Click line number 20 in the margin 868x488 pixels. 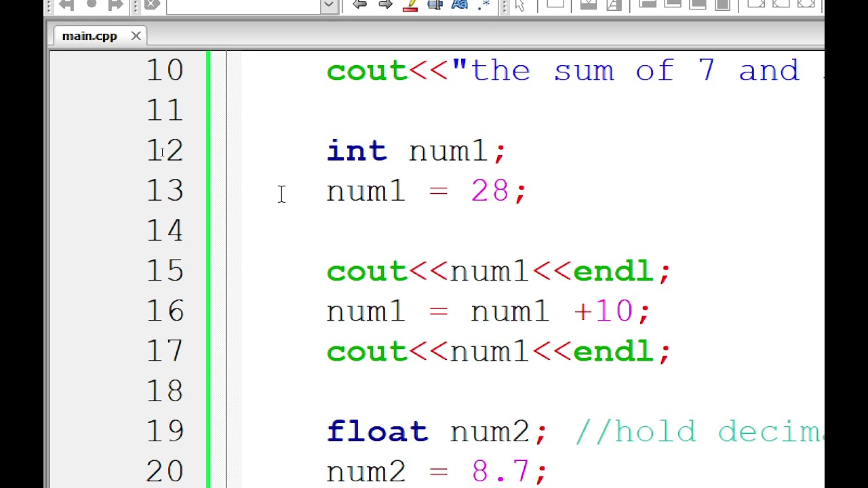pyautogui.click(x=165, y=471)
